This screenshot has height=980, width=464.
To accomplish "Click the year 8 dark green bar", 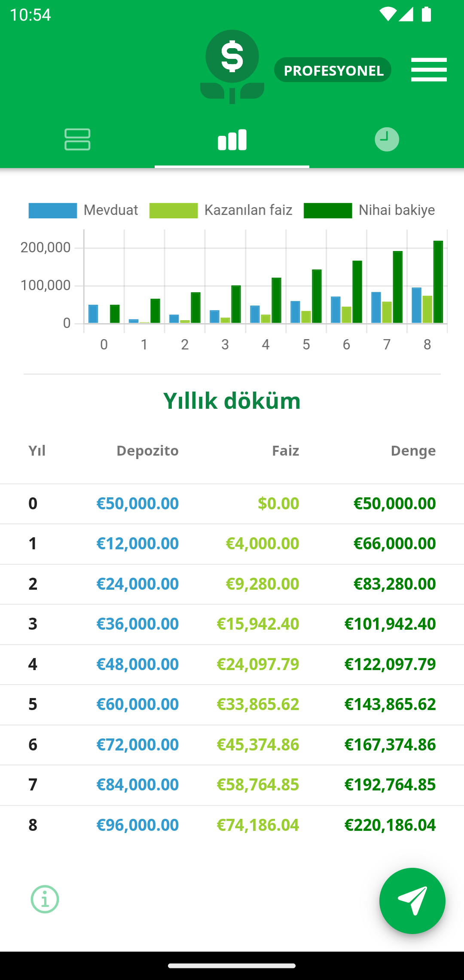I will pyautogui.click(x=438, y=282).
